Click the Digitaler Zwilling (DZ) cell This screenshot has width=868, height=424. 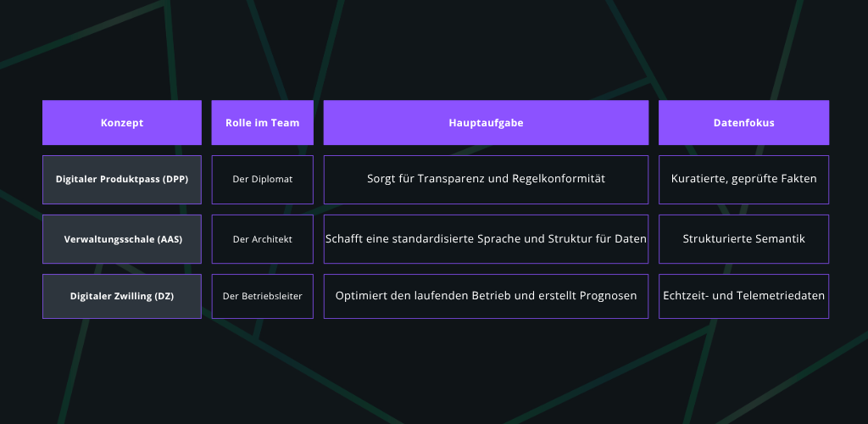[x=122, y=296]
